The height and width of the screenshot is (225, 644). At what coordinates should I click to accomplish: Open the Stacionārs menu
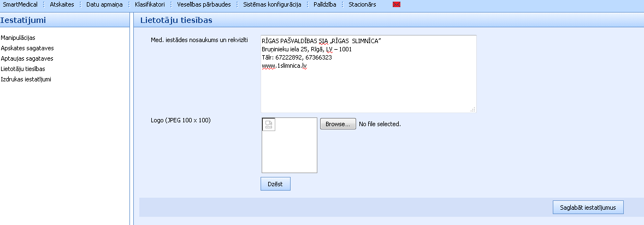click(x=362, y=4)
